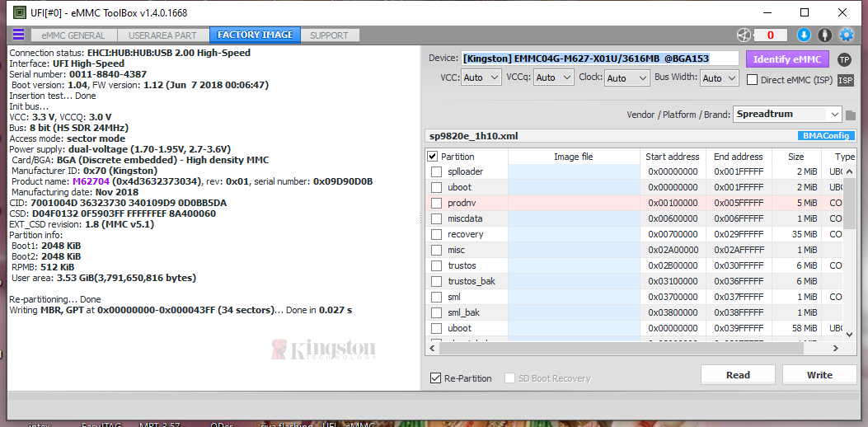The image size is (868, 427).
Task: Click the app icon in title bar
Action: click(19, 12)
